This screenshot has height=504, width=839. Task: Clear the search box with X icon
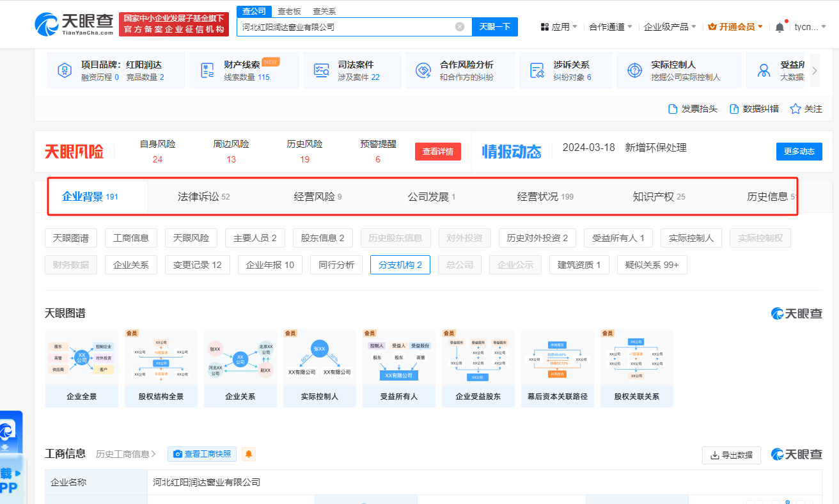click(460, 27)
